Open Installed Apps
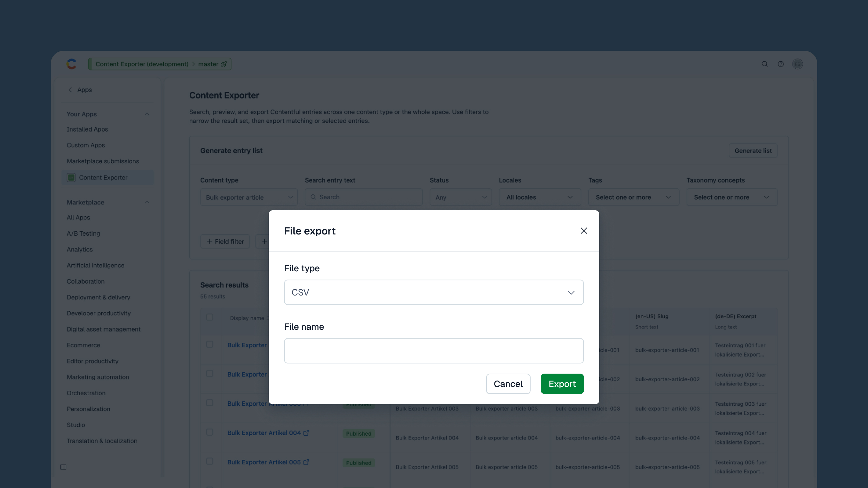 click(87, 129)
